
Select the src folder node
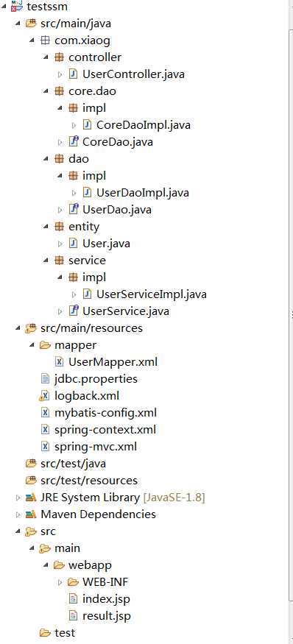[48, 531]
